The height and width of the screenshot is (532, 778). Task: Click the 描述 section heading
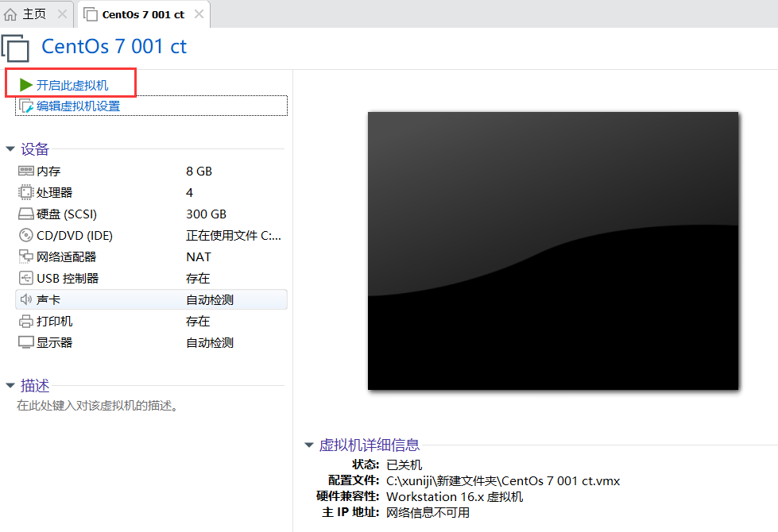pos(35,385)
